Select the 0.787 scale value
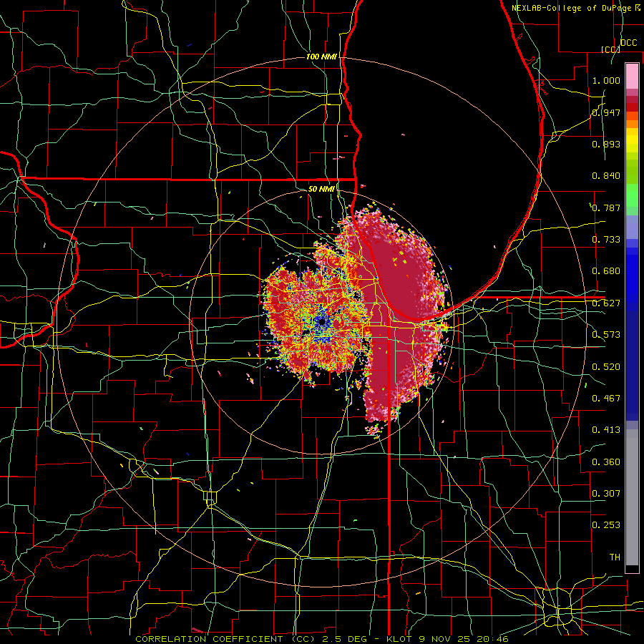Screen dimensions: 644x644 606,208
